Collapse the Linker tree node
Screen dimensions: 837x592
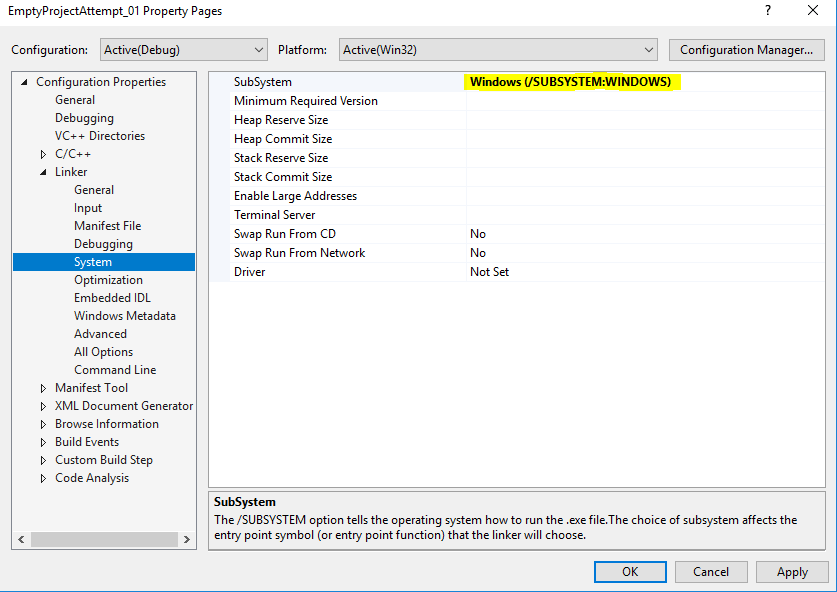[x=44, y=172]
